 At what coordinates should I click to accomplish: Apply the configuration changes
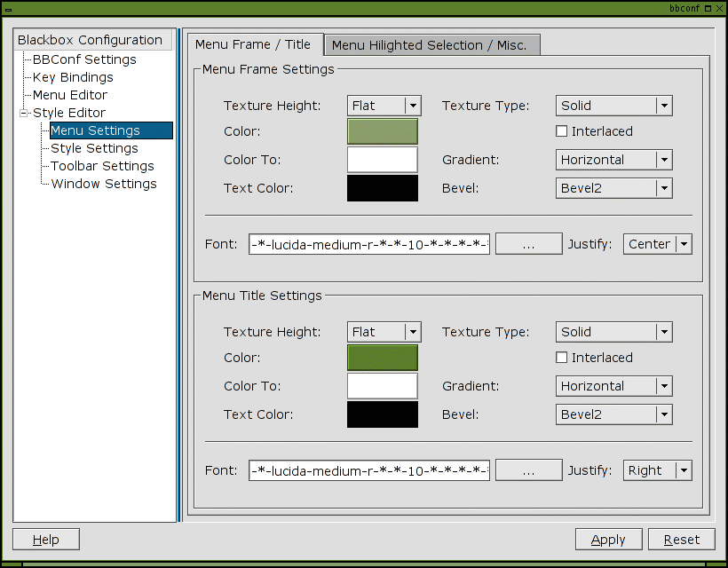coord(609,540)
